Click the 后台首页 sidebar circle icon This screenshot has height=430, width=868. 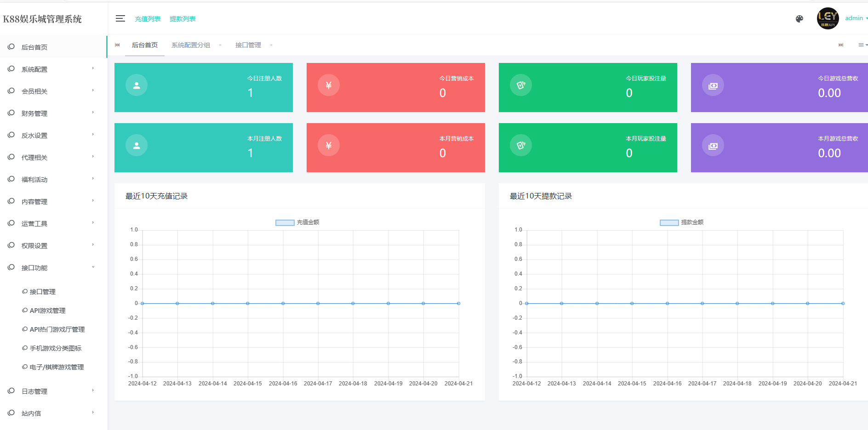11,47
